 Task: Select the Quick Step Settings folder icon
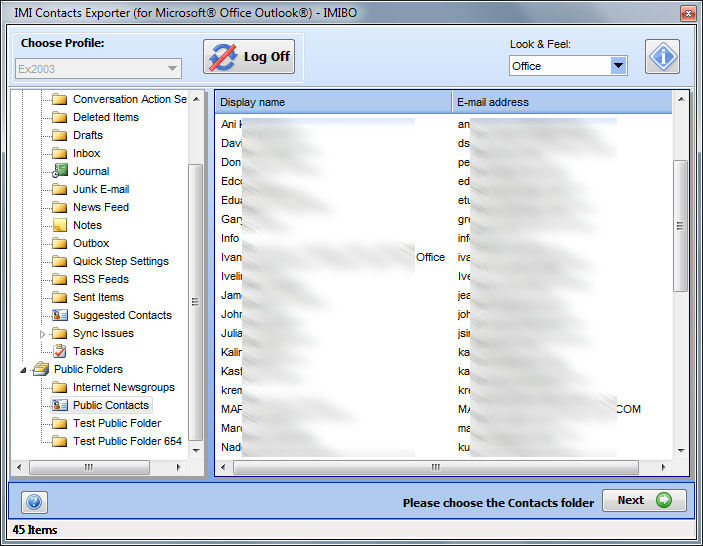point(59,261)
